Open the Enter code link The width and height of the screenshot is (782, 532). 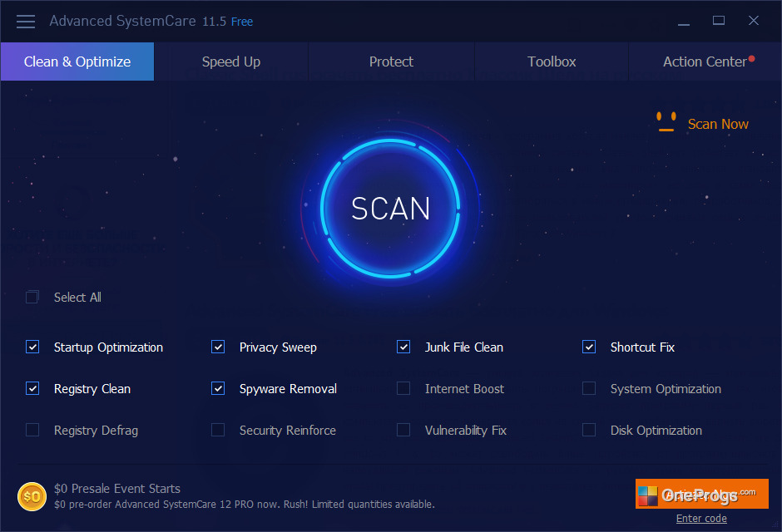coord(701,519)
